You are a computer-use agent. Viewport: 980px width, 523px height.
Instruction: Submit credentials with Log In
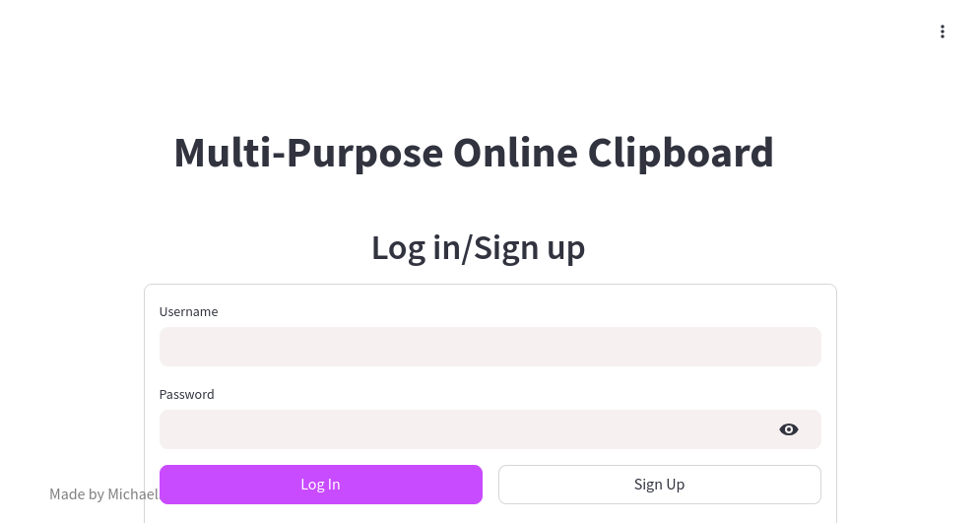click(x=320, y=484)
